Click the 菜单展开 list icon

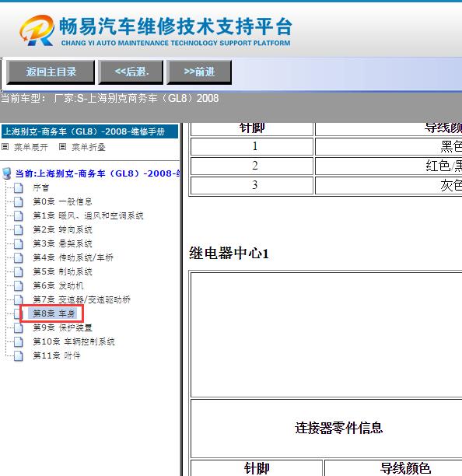(5, 147)
